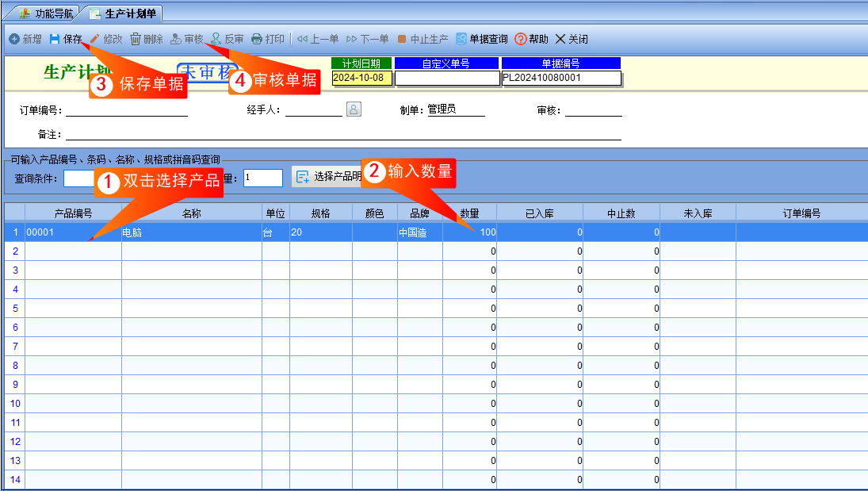This screenshot has width=868, height=491.
Task: Click the 新增 (new) toolbar icon
Action: click(14, 39)
